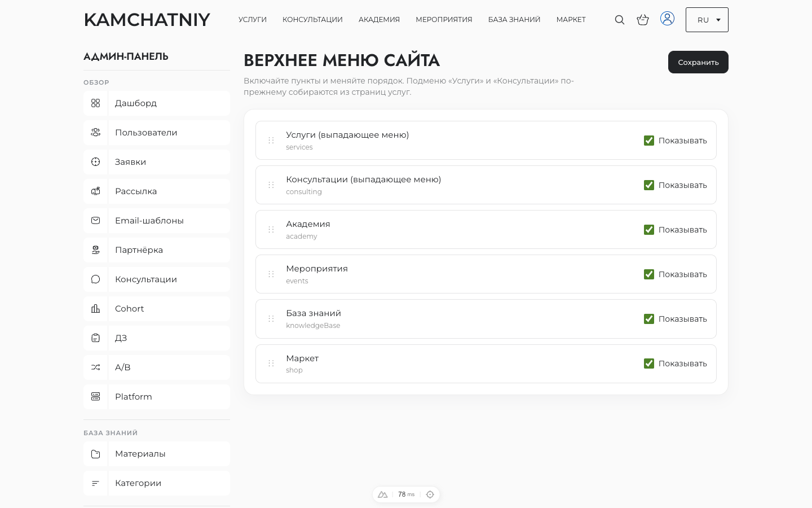
Task: Click the 'consulting' key text
Action: pyautogui.click(x=304, y=192)
